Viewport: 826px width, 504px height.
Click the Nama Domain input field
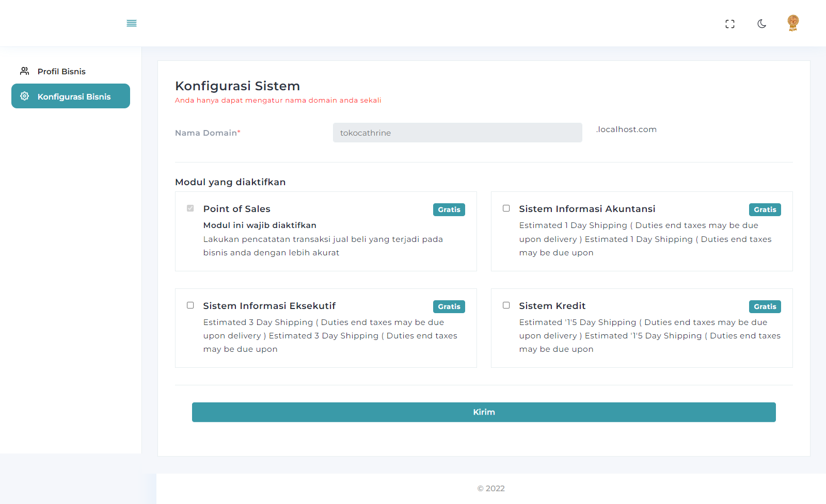click(457, 133)
